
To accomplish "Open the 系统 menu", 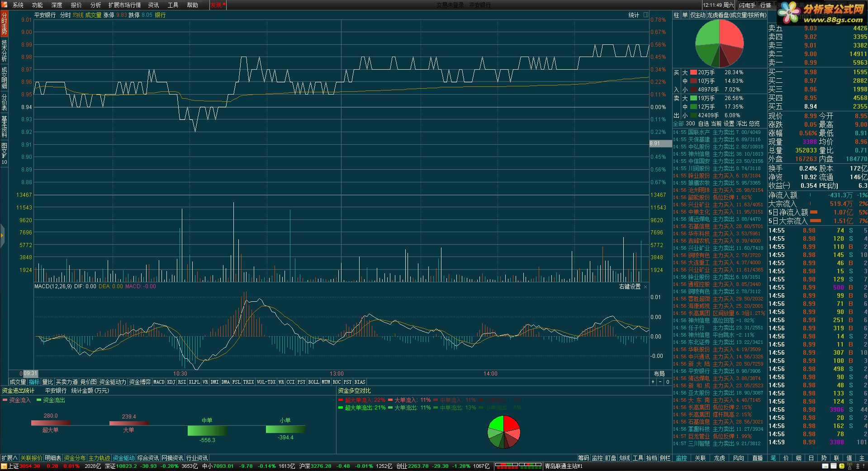I will (x=18, y=5).
